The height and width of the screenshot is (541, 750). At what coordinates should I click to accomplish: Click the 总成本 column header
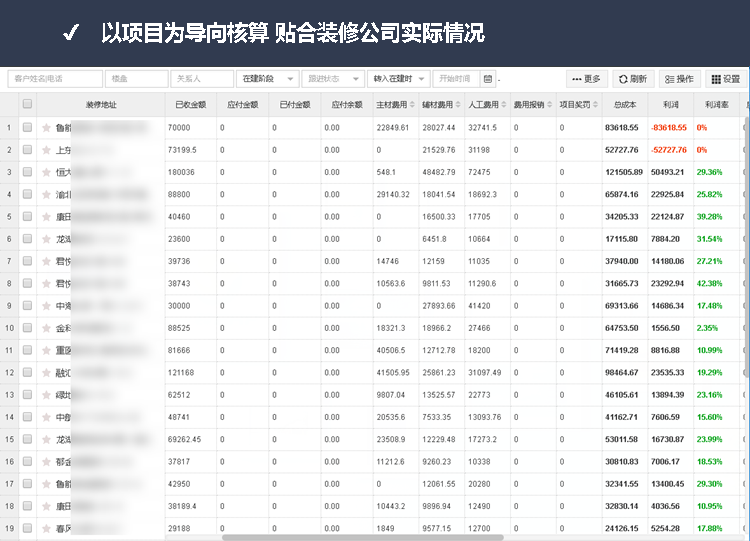click(x=625, y=105)
